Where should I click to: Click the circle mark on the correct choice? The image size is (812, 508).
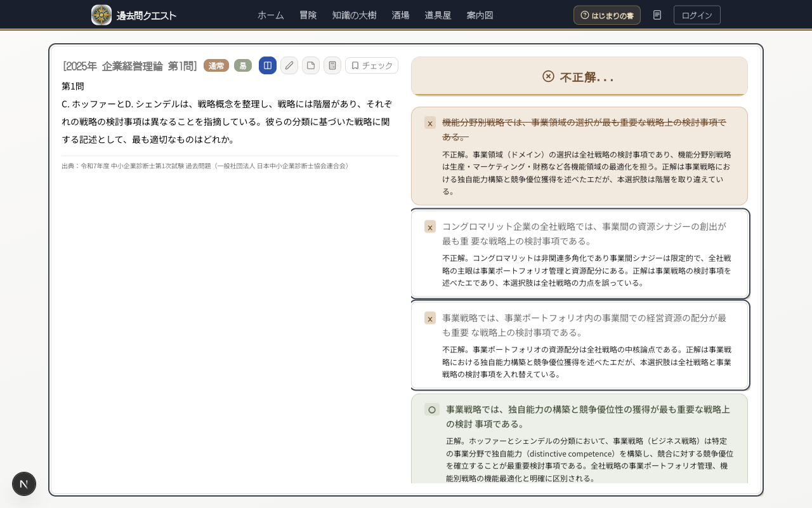(432, 410)
